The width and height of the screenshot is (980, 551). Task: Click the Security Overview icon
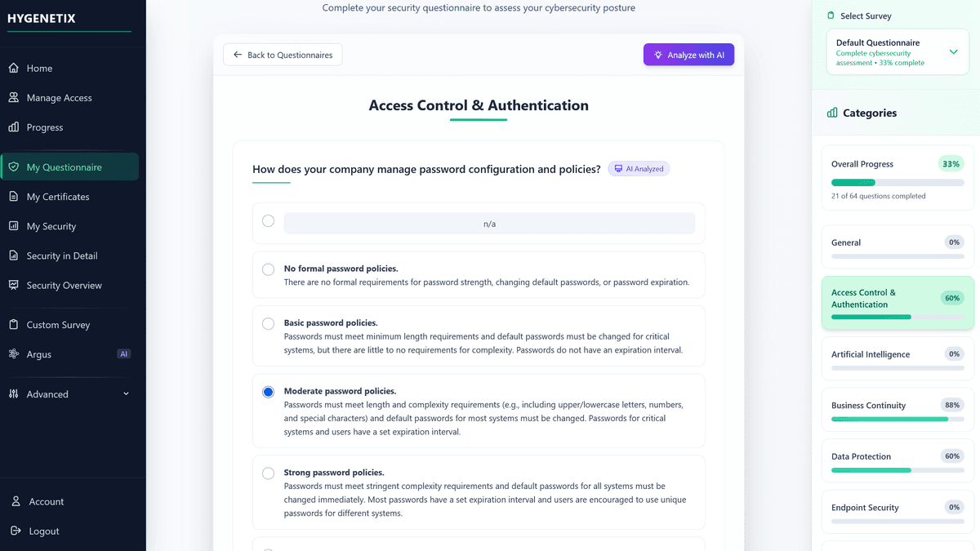[x=14, y=286]
